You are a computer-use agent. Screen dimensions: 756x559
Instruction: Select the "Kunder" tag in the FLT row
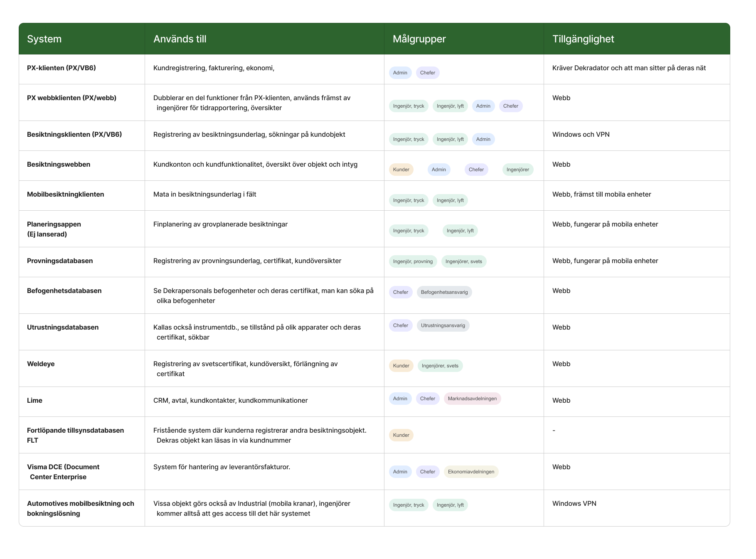[x=401, y=435]
